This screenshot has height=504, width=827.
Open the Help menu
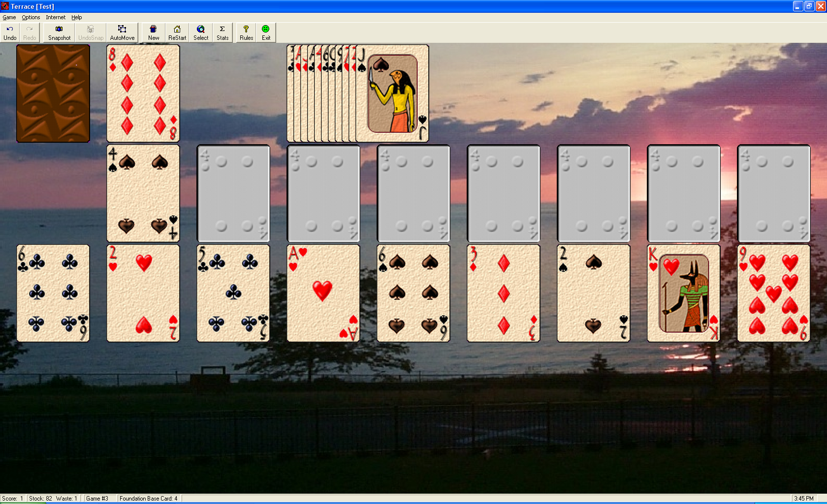[x=77, y=17]
